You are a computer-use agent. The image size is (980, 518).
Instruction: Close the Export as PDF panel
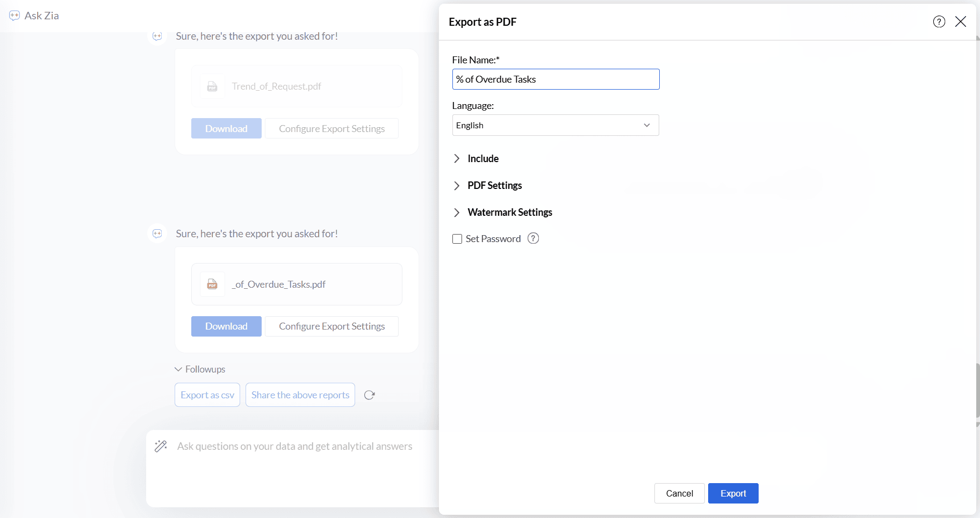tap(961, 21)
